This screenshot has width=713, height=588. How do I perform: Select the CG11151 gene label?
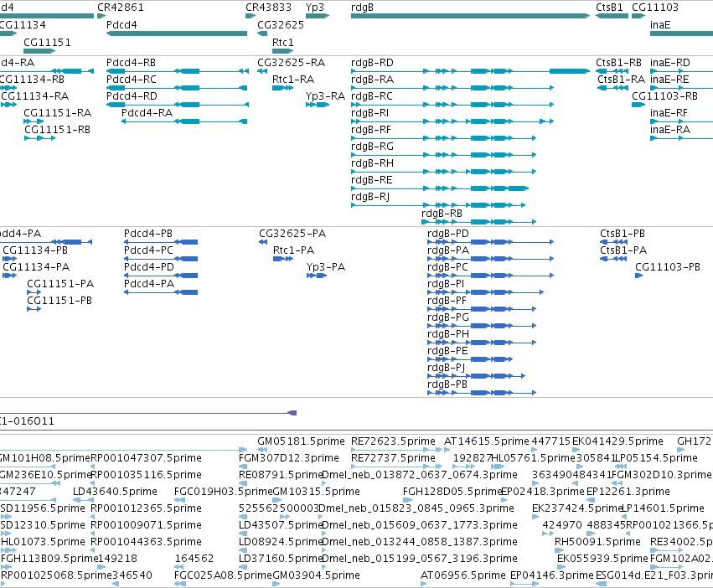point(47,42)
